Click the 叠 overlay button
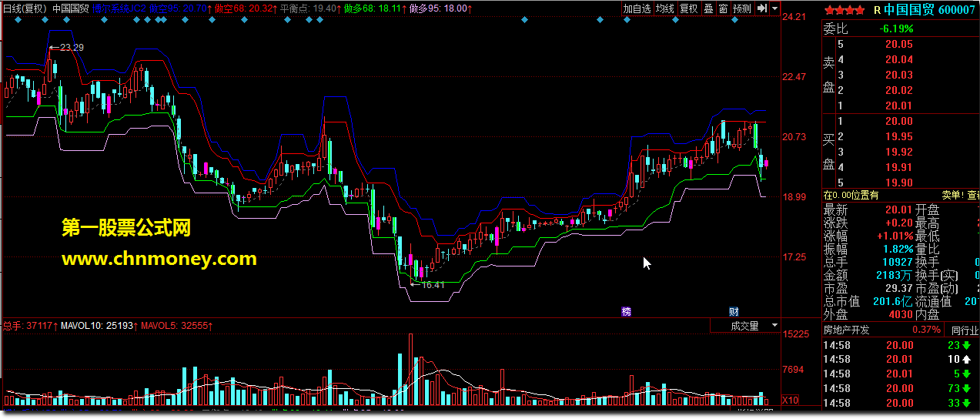Viewport: 980px width, 419px height. [708, 8]
